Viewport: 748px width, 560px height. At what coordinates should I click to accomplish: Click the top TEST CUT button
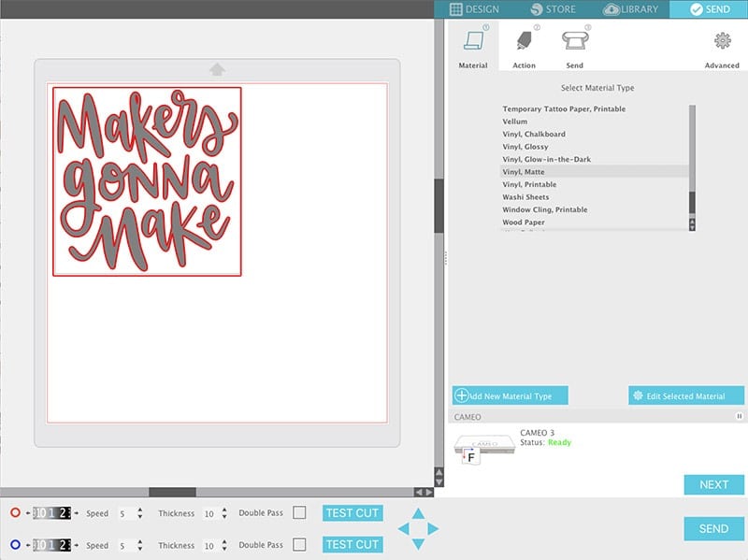click(x=352, y=513)
